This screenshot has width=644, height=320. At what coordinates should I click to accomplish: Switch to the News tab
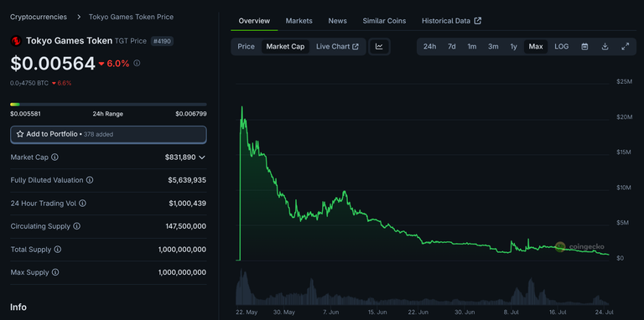tap(337, 20)
